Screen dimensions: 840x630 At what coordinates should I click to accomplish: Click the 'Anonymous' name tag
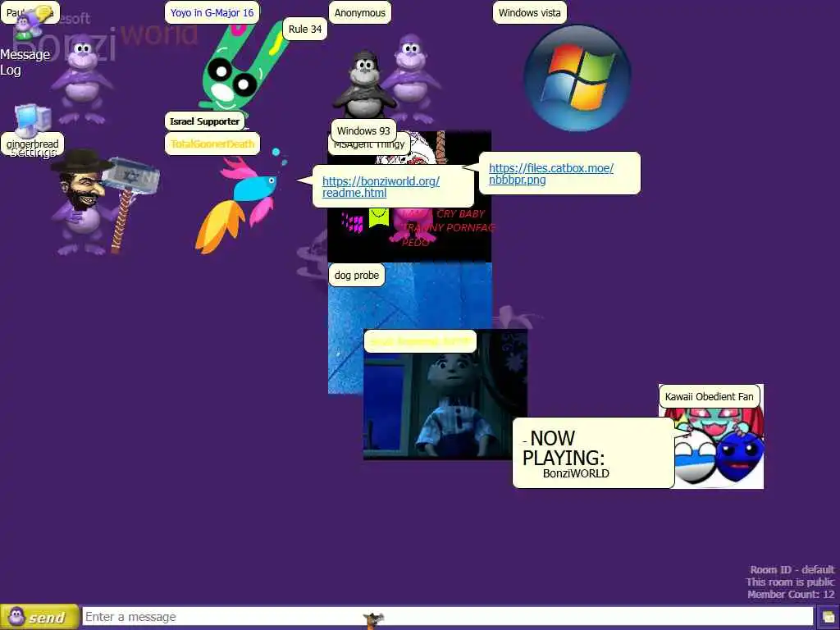click(x=360, y=13)
